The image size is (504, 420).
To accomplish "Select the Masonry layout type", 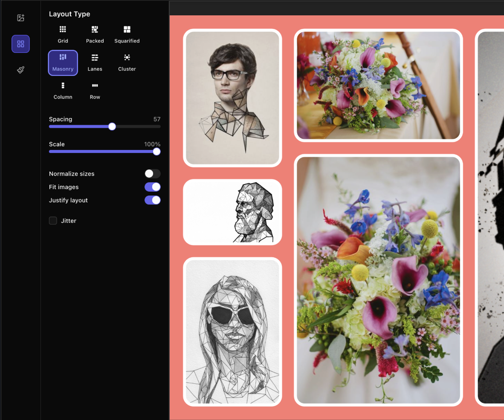I will [63, 63].
